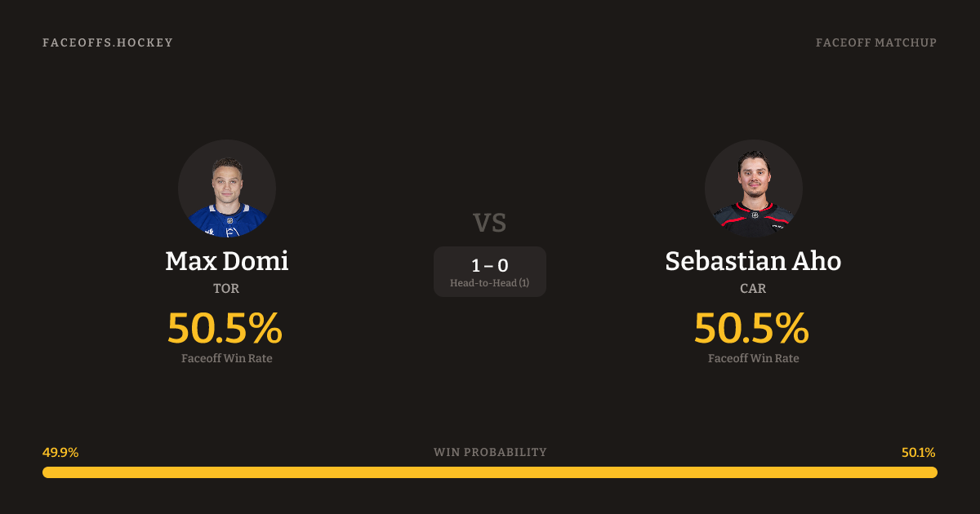Image resolution: width=980 pixels, height=514 pixels.
Task: Click the yellow win probability bar
Action: click(x=490, y=472)
